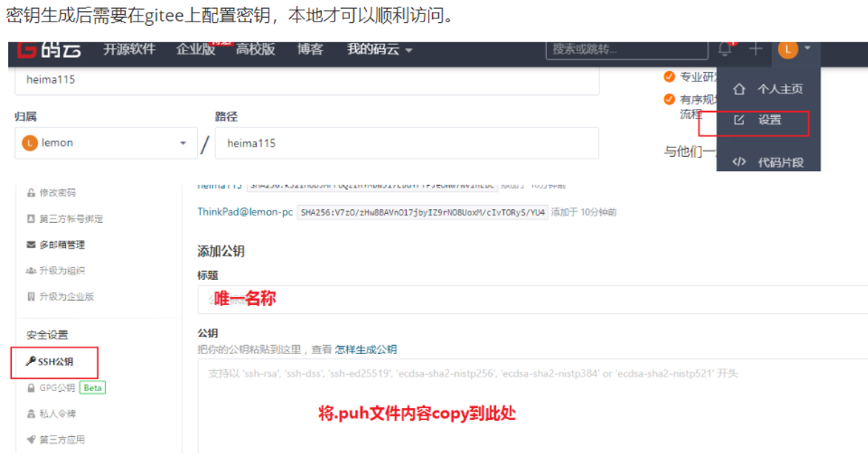Click the key icon beside SSH公钥
Screen dimensions: 868x474
pyautogui.click(x=31, y=361)
